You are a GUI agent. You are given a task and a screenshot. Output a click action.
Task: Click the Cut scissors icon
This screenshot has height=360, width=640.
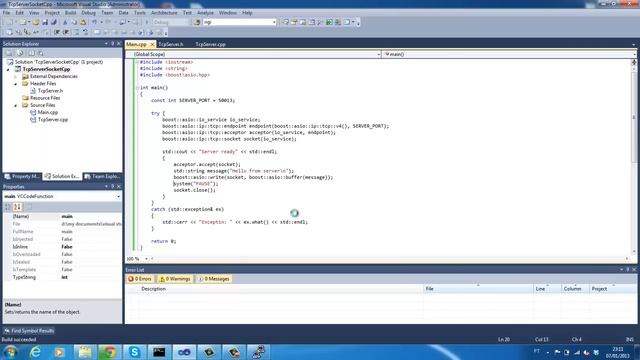(x=65, y=22)
